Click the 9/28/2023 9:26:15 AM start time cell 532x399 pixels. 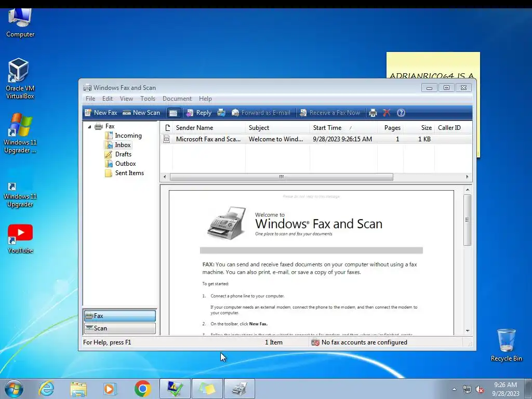342,139
